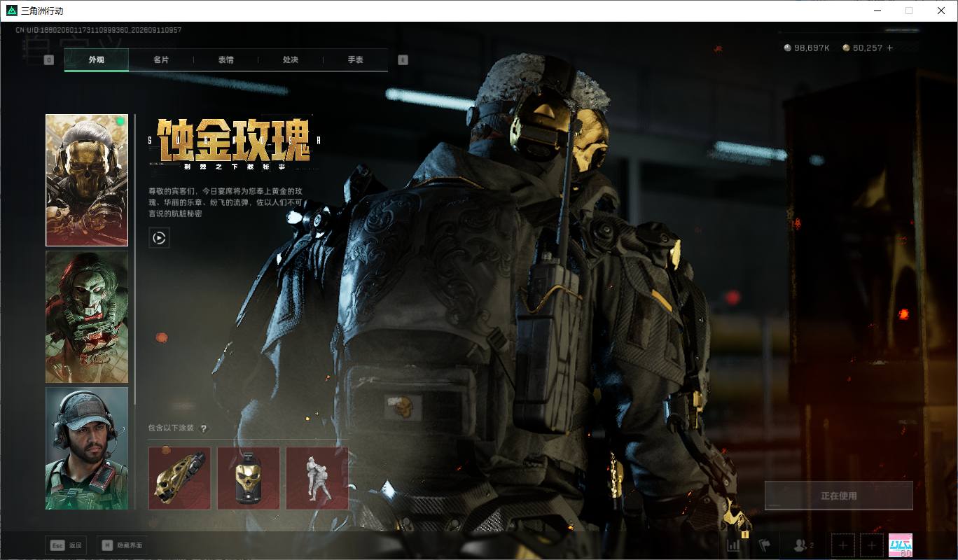Click the H 隐藏界面 button
The image size is (958, 560).
pyautogui.click(x=120, y=545)
